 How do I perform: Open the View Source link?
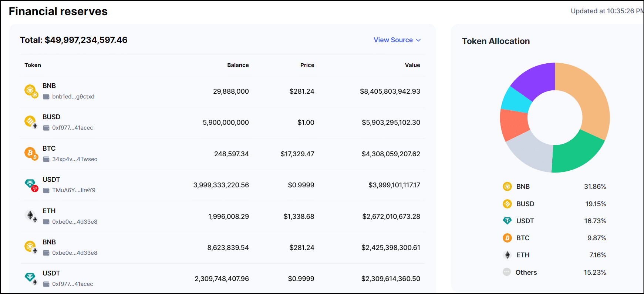click(393, 40)
